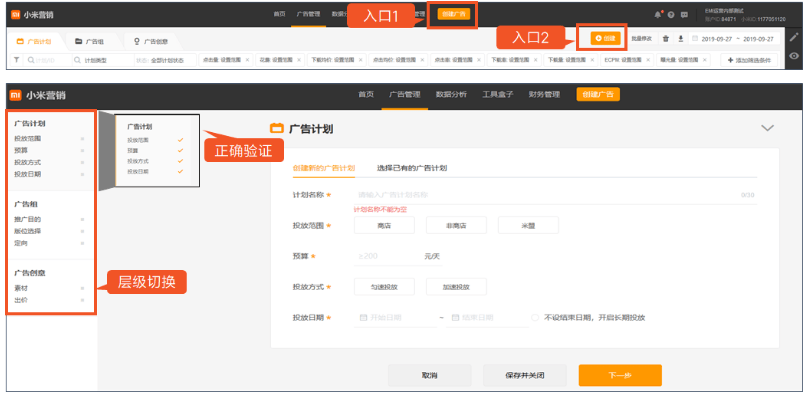Jump to 素材 in the left sidebar

pos(21,288)
